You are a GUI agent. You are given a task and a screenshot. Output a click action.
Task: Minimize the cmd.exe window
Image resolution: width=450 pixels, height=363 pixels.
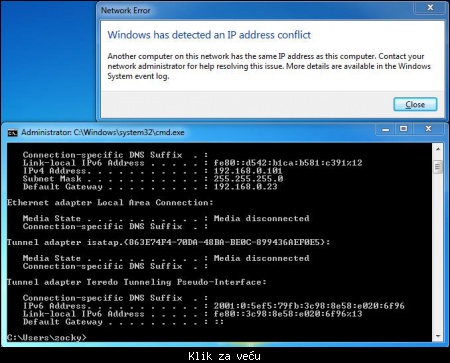click(386, 129)
